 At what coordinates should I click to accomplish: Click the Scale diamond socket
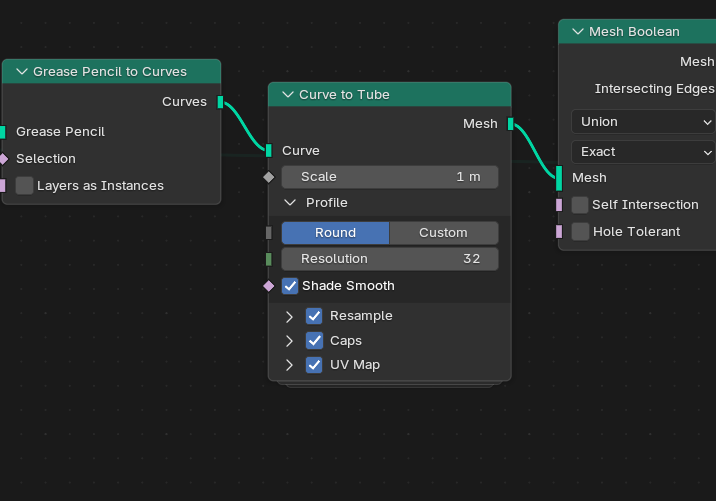click(x=268, y=177)
